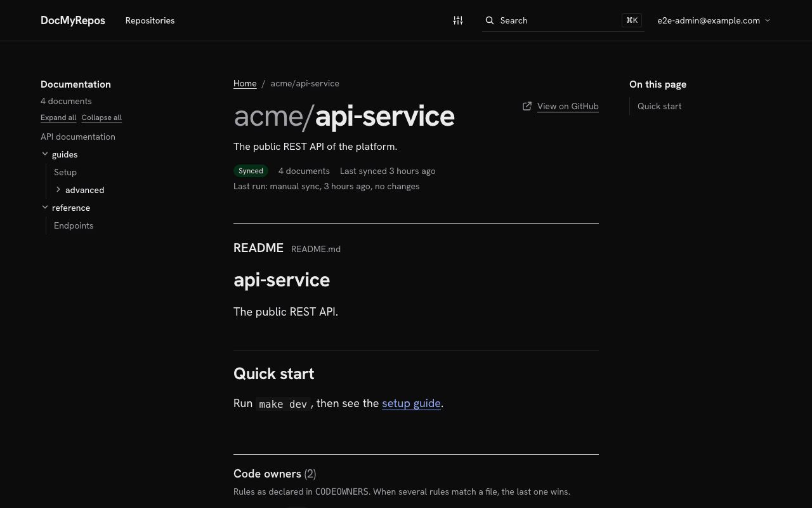This screenshot has width=812, height=508.
Task: Select the advanced folder label
Action: pos(84,190)
